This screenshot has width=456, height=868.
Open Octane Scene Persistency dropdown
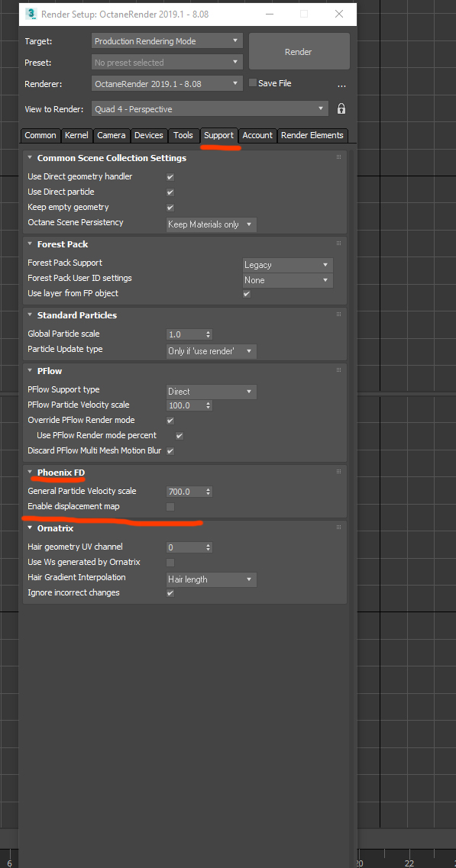(212, 224)
